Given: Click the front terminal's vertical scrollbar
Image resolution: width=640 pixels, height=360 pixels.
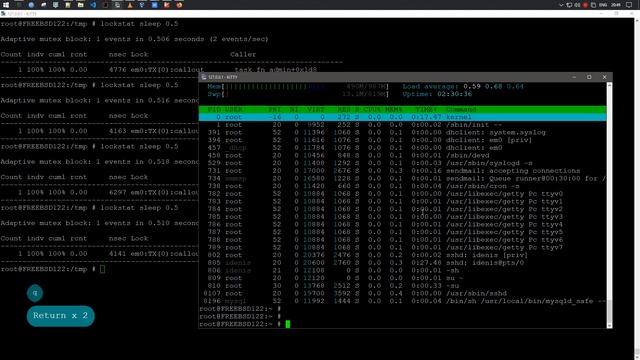Looking at the screenshot, I should click(x=609, y=204).
